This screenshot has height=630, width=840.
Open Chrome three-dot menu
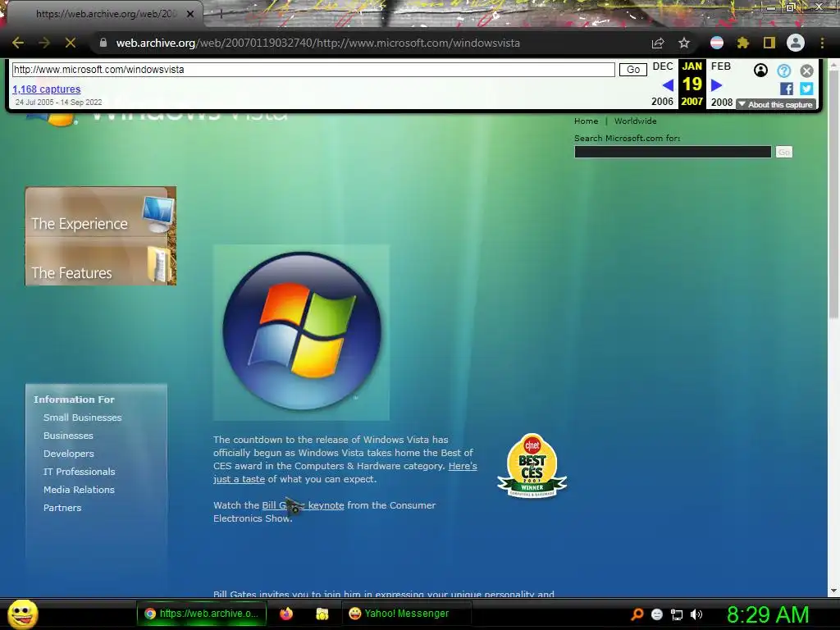coord(822,43)
